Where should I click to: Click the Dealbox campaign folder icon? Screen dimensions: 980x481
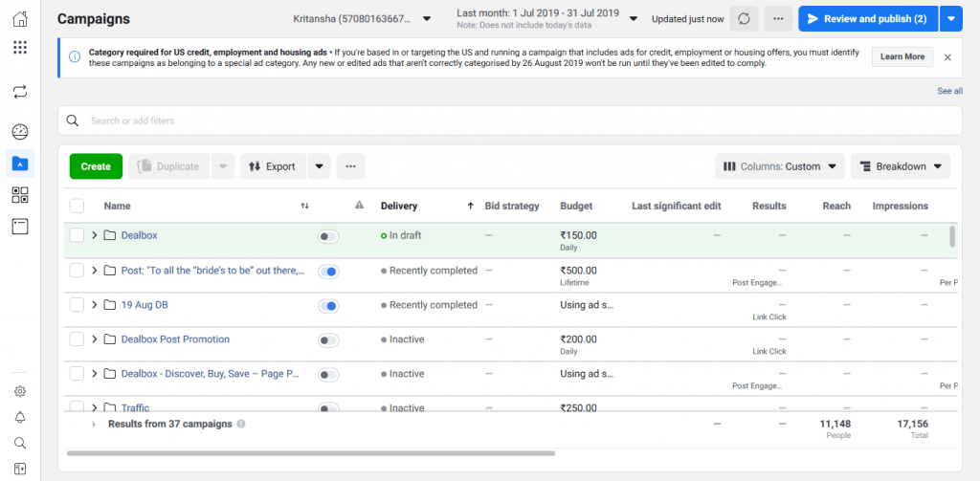pyautogui.click(x=110, y=235)
